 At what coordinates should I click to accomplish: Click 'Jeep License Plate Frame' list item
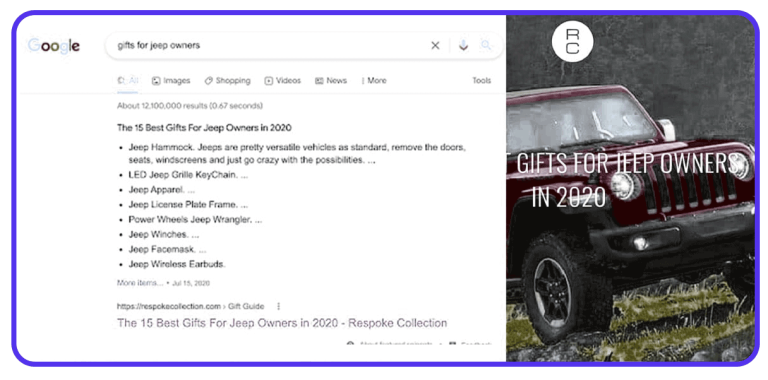188,205
